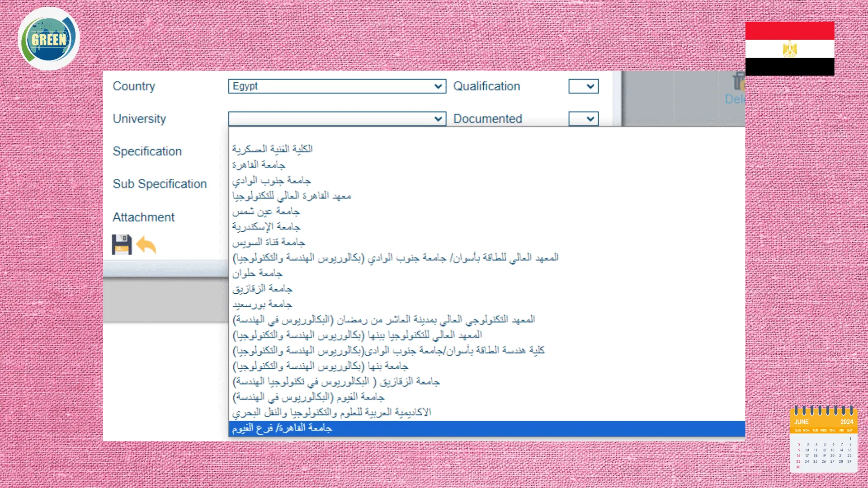Click the floppy disk save icon

click(x=122, y=245)
